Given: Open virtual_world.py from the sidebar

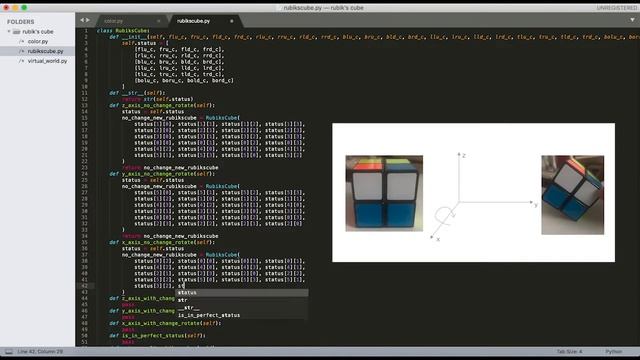Looking at the screenshot, I should [x=47, y=61].
